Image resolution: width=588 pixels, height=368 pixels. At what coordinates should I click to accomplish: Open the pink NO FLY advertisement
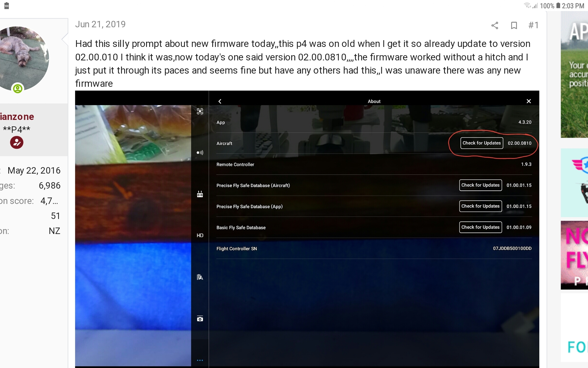coord(574,255)
